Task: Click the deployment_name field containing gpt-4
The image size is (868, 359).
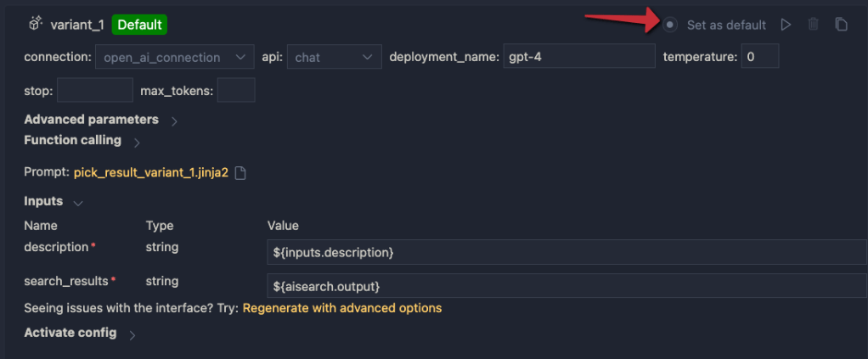Action: point(578,58)
